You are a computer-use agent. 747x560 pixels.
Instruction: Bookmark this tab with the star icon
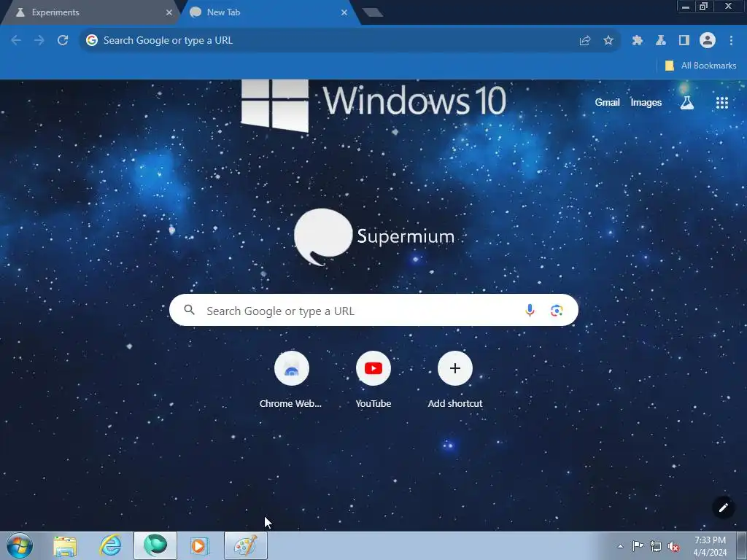pos(608,41)
